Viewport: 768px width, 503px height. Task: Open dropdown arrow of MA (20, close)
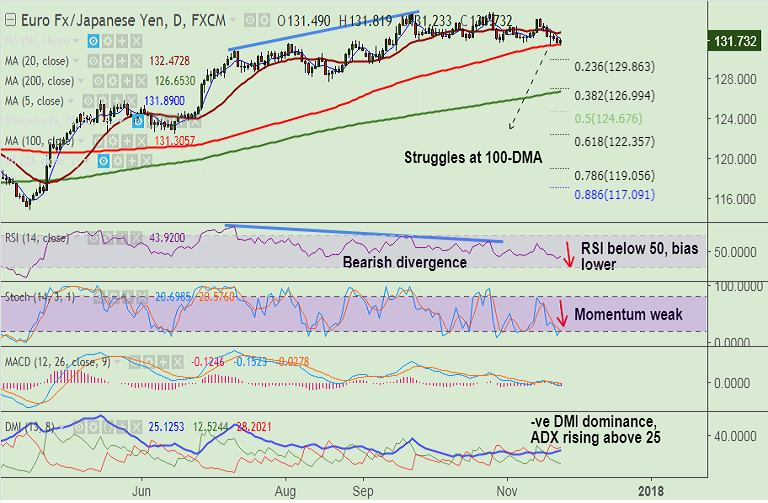(x=76, y=61)
